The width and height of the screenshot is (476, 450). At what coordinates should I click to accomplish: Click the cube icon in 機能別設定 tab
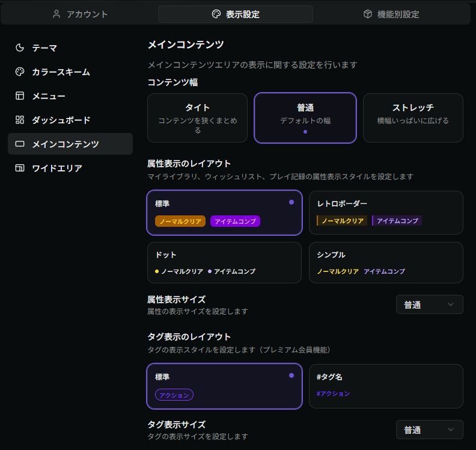(x=367, y=14)
